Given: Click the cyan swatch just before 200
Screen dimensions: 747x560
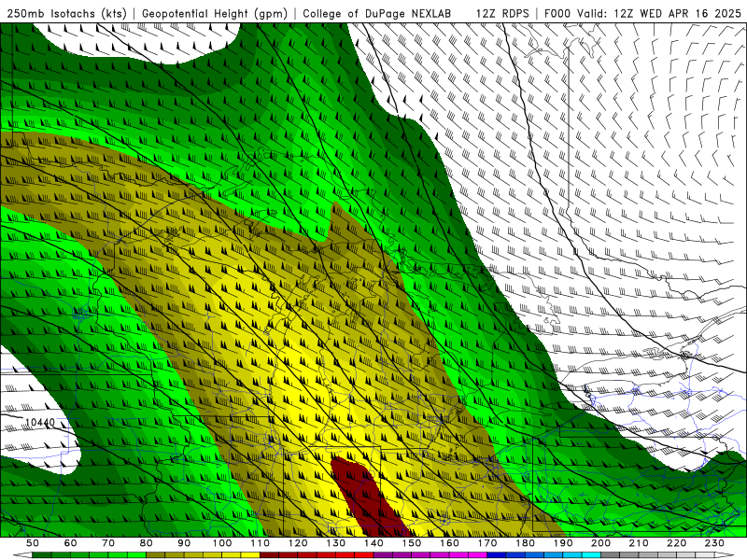Looking at the screenshot, I should (x=591, y=554).
